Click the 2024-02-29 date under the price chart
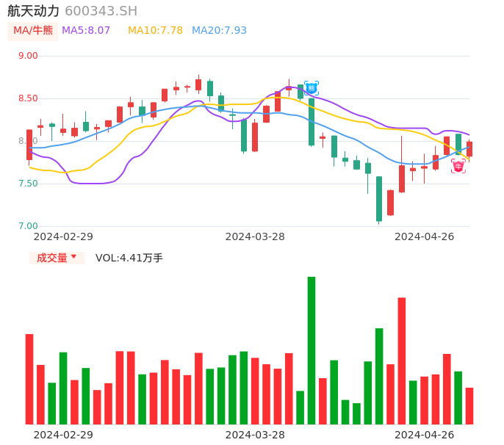This screenshot has height=445, width=504. point(63,236)
